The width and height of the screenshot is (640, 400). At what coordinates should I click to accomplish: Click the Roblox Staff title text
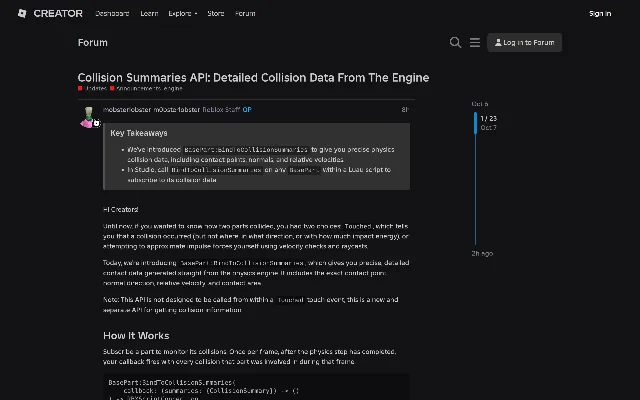221,109
